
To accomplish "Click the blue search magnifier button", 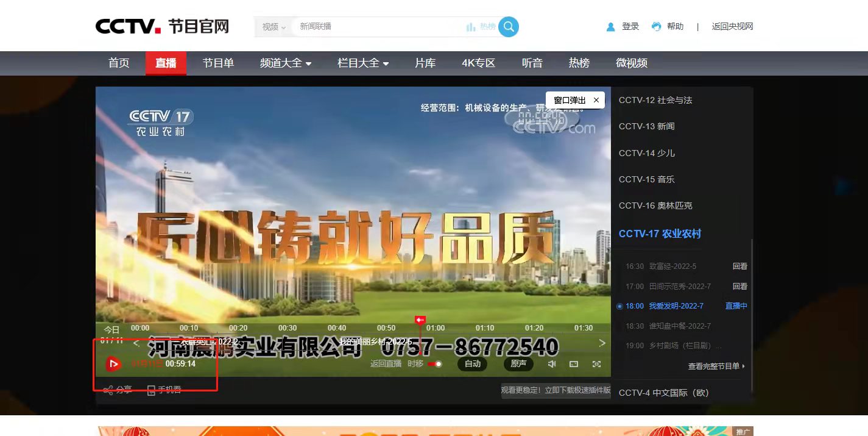I will [509, 27].
